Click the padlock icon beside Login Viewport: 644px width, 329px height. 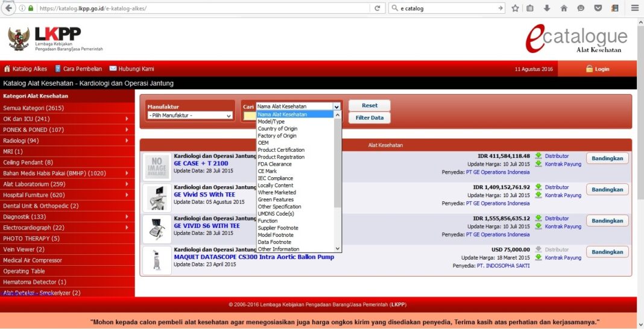(589, 69)
